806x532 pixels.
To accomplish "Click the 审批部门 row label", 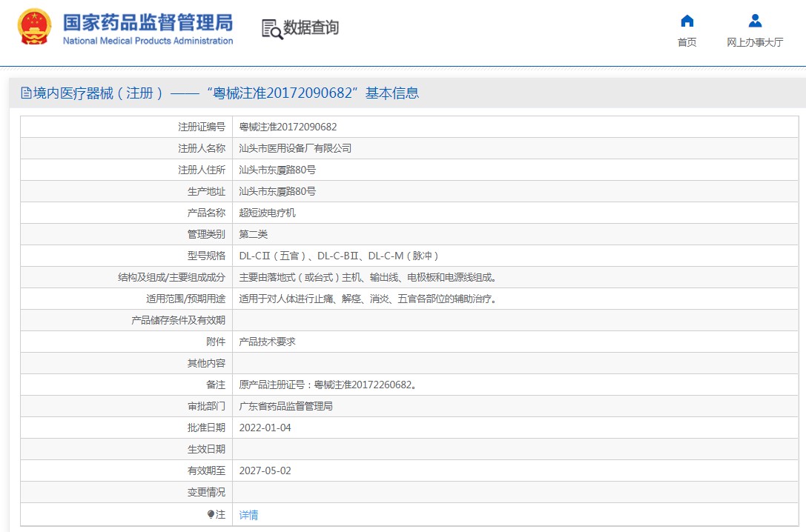I will (x=206, y=406).
